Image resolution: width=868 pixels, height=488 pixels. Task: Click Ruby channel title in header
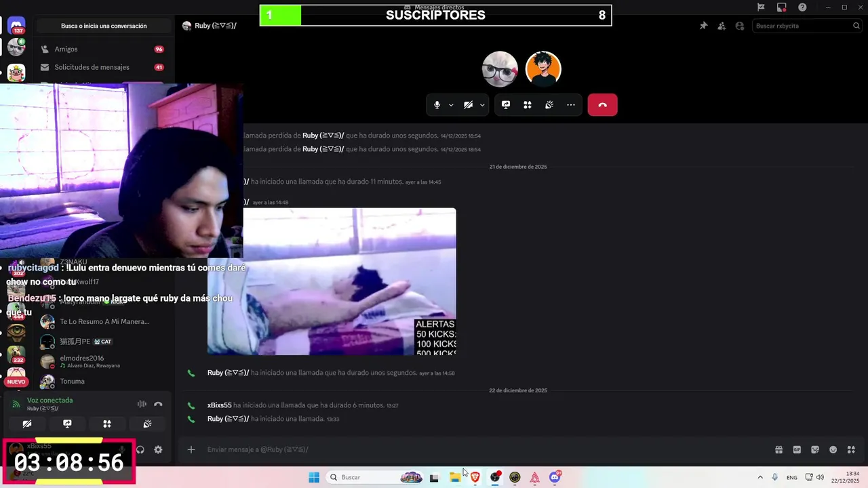pos(216,26)
